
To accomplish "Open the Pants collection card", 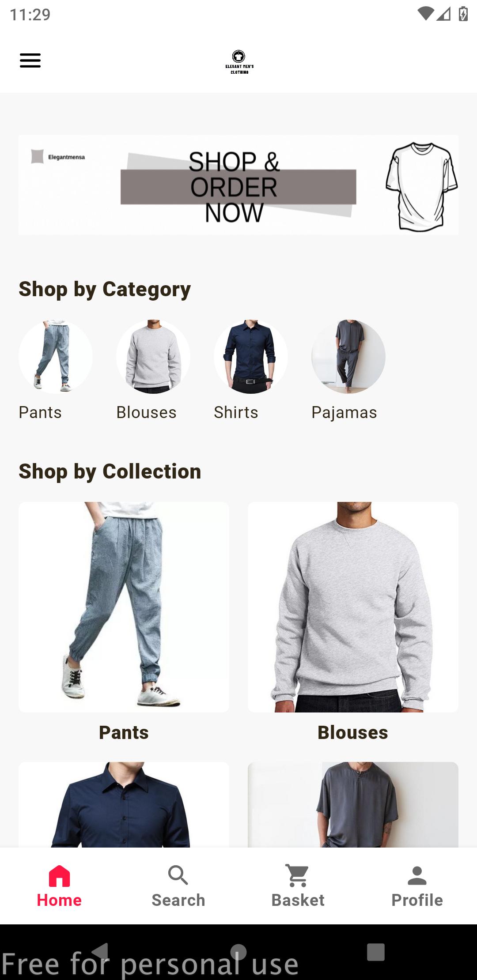I will coord(124,607).
